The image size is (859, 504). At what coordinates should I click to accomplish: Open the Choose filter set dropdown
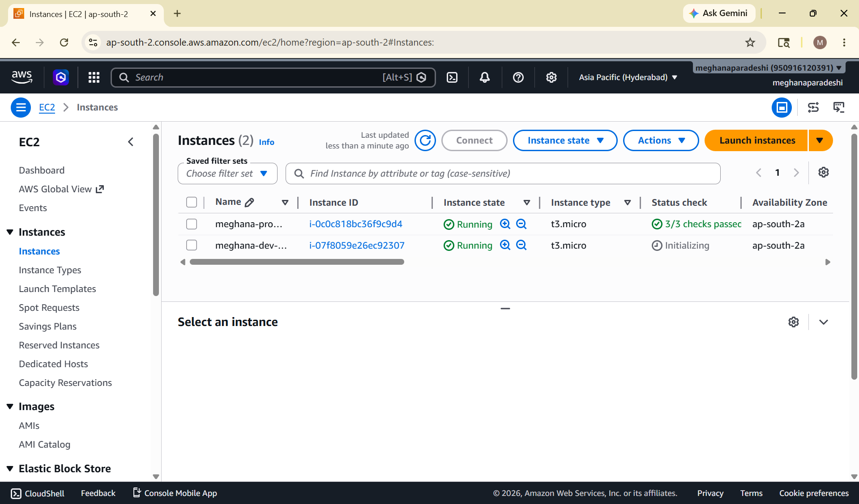227,174
